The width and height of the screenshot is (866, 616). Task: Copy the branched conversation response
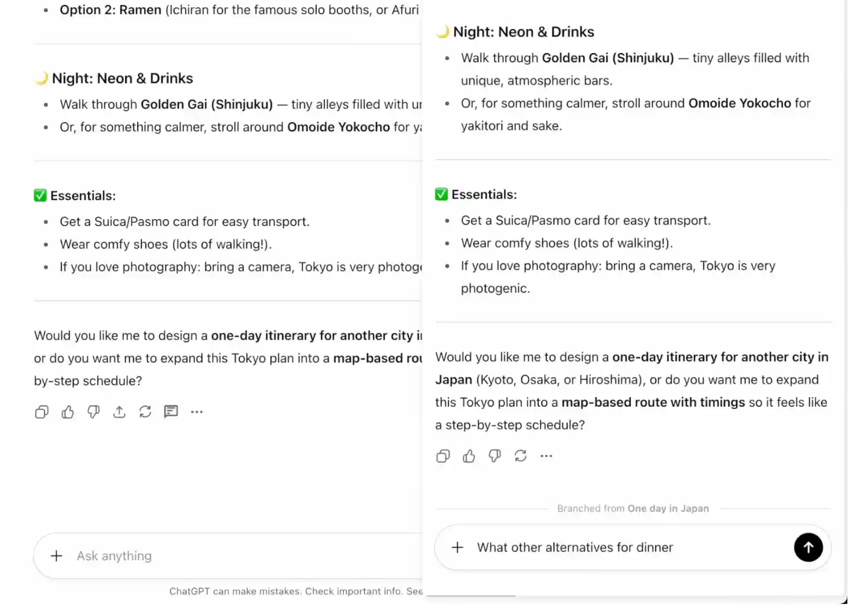point(443,456)
